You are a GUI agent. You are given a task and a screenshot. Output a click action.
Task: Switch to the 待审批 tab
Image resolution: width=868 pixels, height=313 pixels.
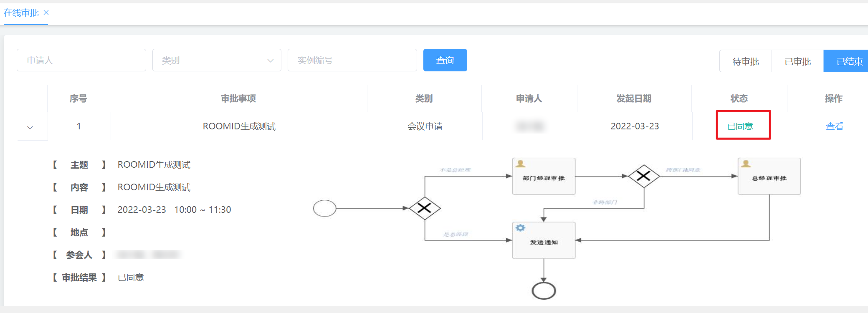pyautogui.click(x=746, y=61)
